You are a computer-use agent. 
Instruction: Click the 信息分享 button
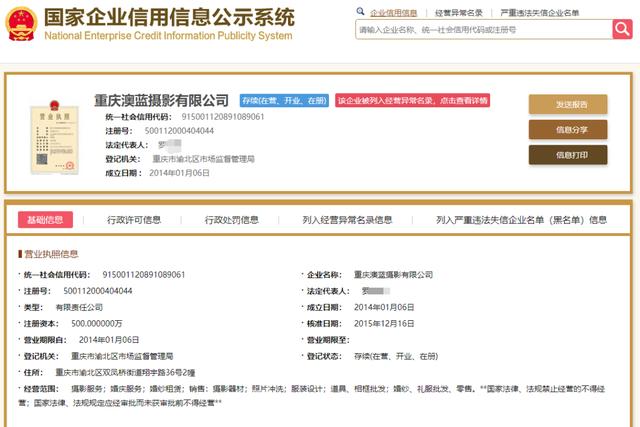[568, 130]
